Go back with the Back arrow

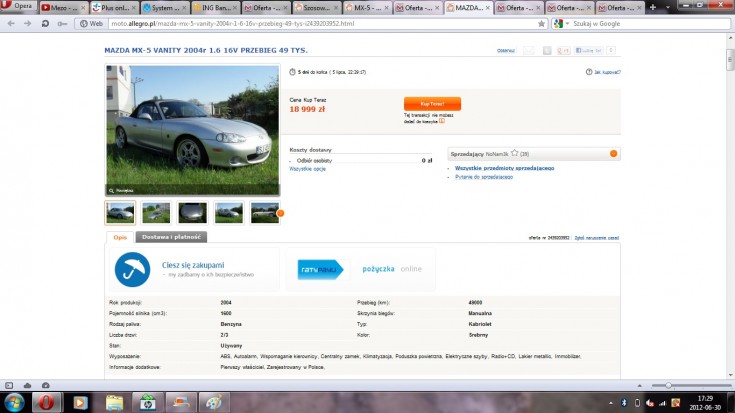[x=11, y=23]
